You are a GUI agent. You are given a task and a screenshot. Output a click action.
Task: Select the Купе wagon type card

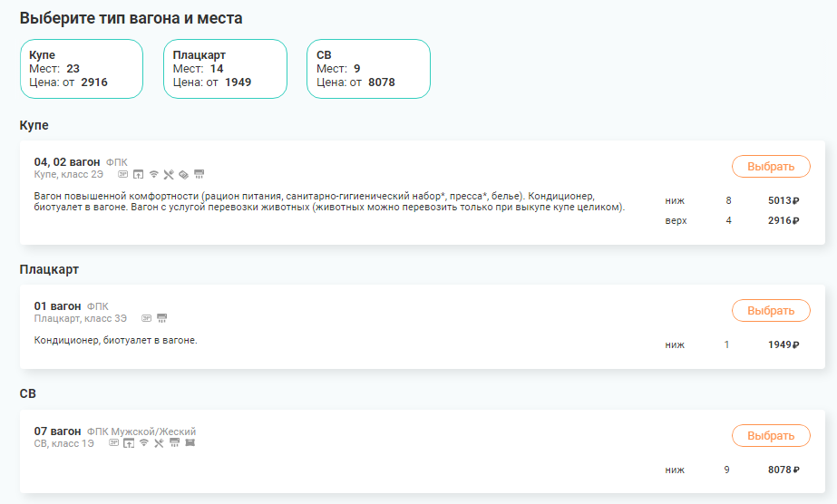coord(82,69)
